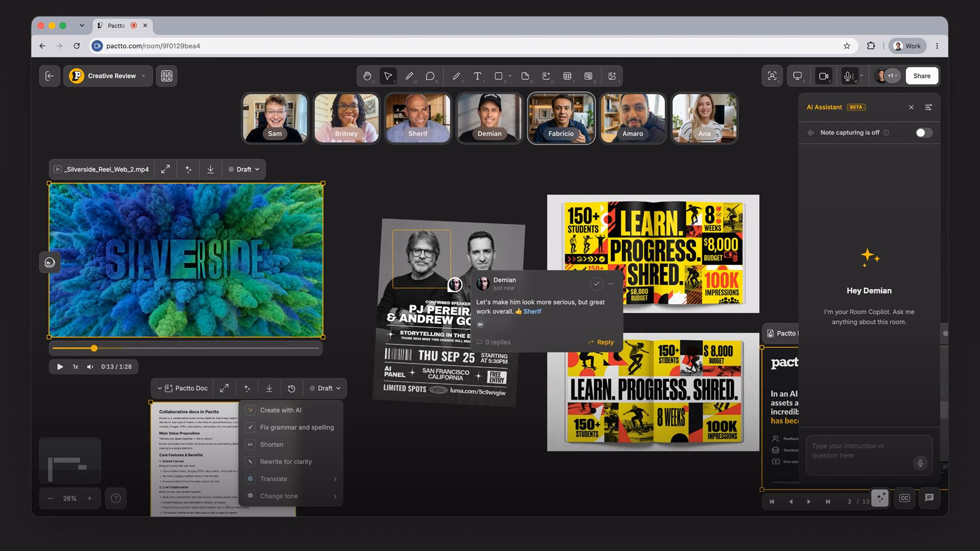980x551 pixels.
Task: Pick the laser pointer tool
Action: point(409,76)
